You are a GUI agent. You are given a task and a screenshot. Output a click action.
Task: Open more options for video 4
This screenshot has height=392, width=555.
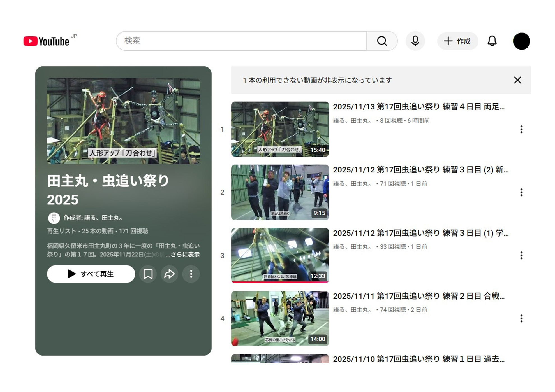[x=521, y=318]
